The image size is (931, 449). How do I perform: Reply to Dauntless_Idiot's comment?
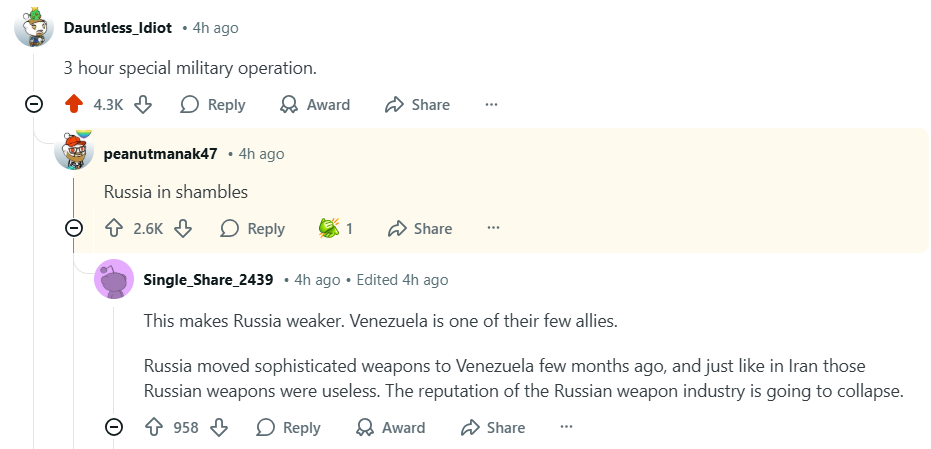(212, 104)
